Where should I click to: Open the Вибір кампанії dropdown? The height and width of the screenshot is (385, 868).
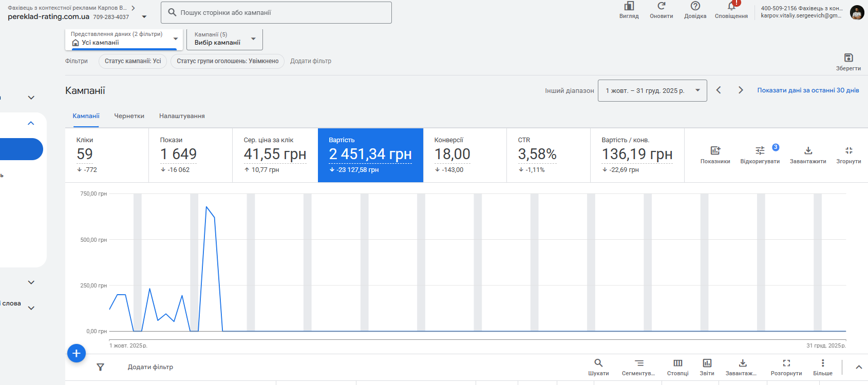[x=224, y=39]
